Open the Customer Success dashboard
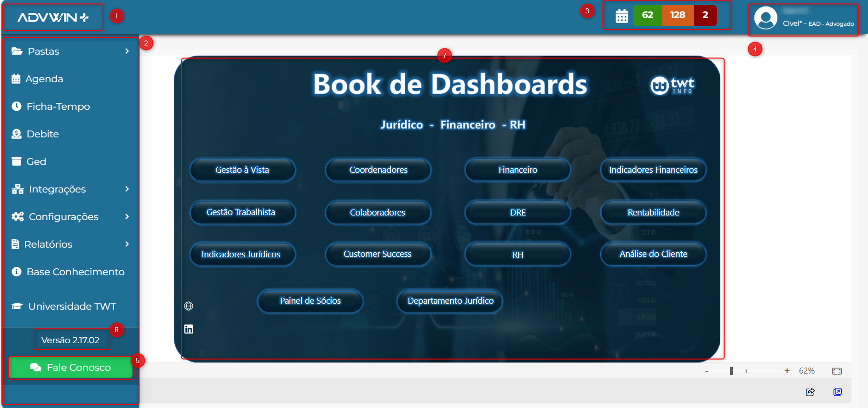Image resolution: width=868 pixels, height=408 pixels. 378,254
